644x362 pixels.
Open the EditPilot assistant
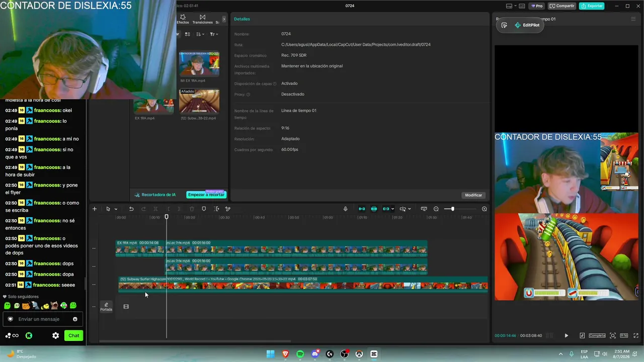coord(527,25)
